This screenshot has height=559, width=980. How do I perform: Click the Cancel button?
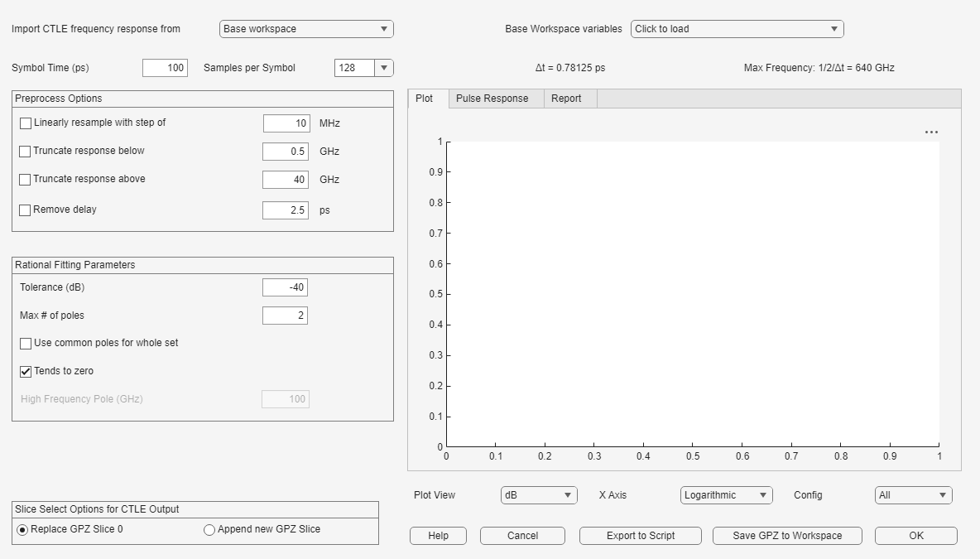pyautogui.click(x=522, y=536)
